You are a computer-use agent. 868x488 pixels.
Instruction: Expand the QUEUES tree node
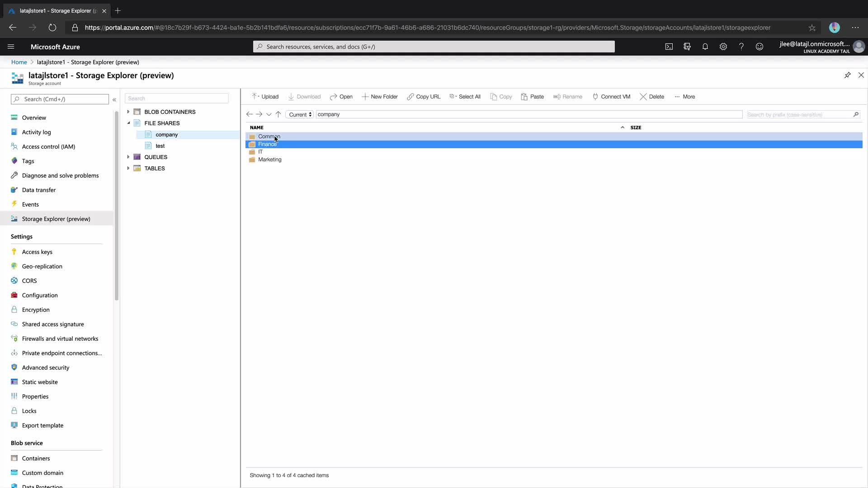[x=128, y=157]
